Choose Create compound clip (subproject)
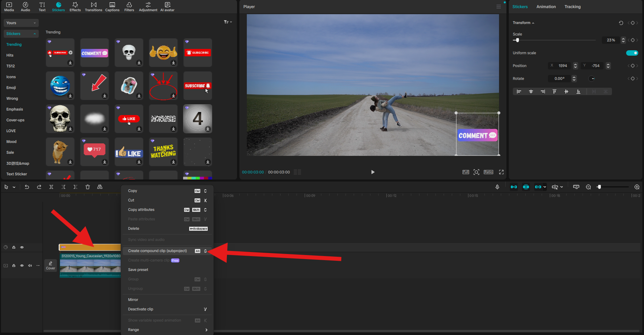 tap(167, 251)
